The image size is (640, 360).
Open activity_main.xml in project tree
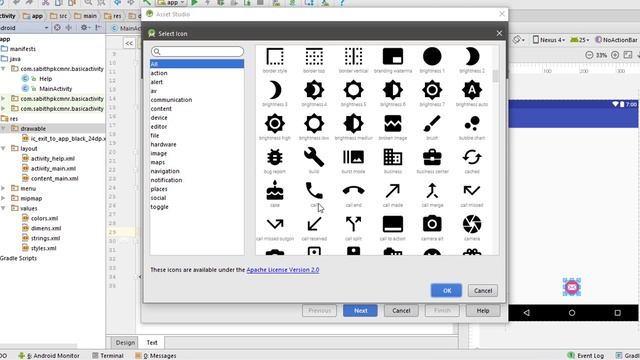(x=53, y=169)
